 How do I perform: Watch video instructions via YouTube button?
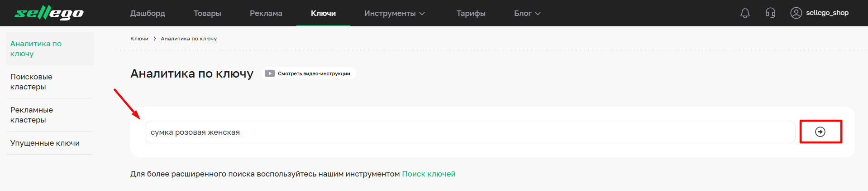[x=309, y=73]
